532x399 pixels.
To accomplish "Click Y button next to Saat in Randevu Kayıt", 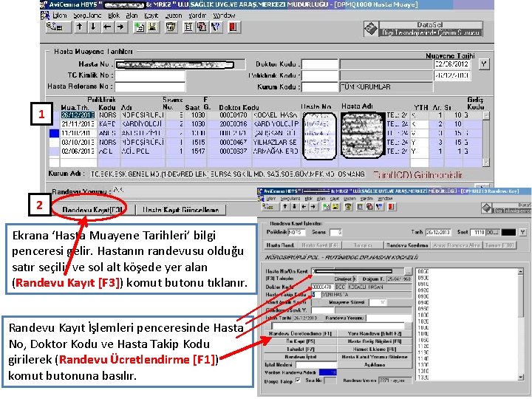I will [523, 233].
